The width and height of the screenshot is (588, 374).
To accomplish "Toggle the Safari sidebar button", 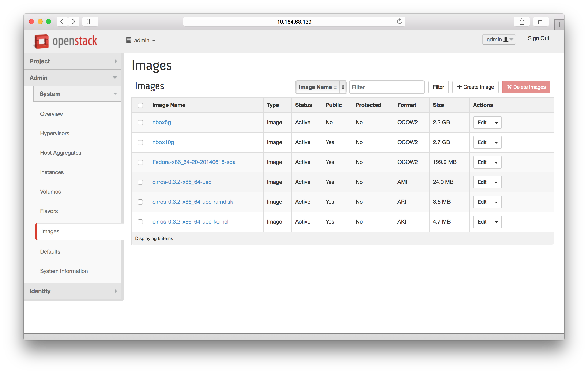I will coord(90,22).
